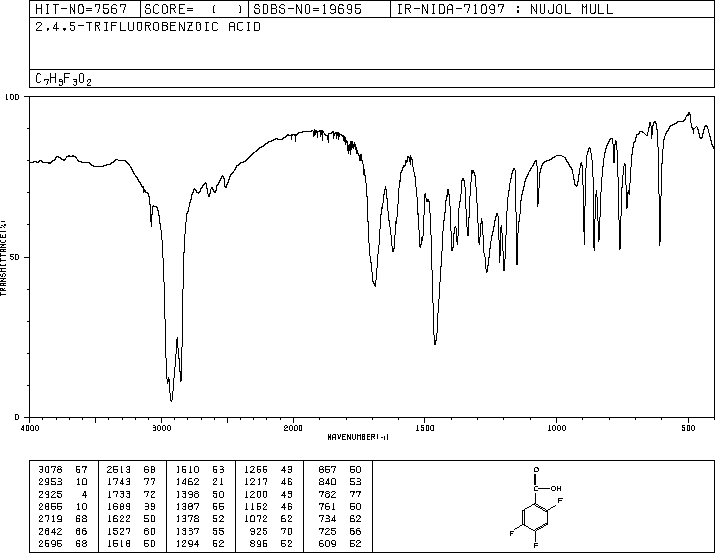Click the 1266 49 peak table entry
The width and height of the screenshot is (715, 553).
point(268,470)
